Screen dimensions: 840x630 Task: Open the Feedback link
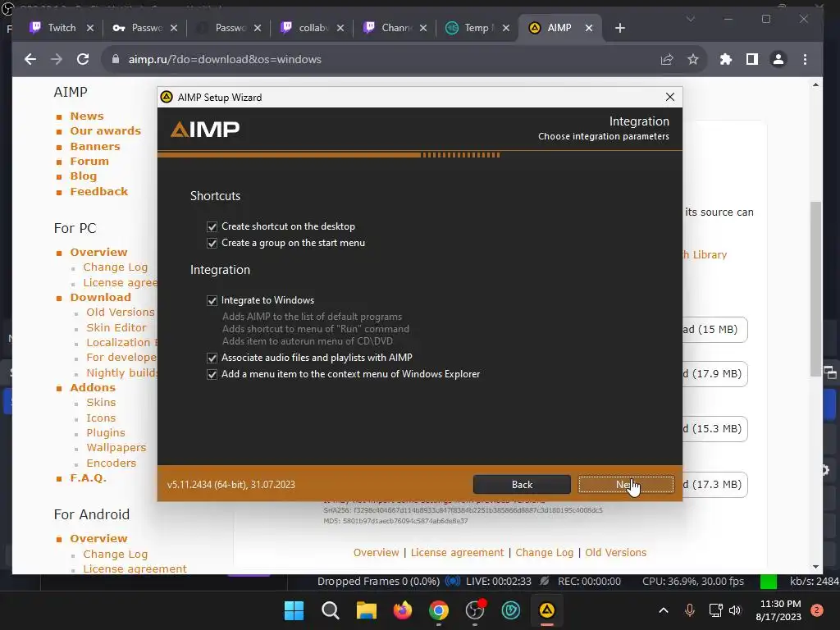98,192
